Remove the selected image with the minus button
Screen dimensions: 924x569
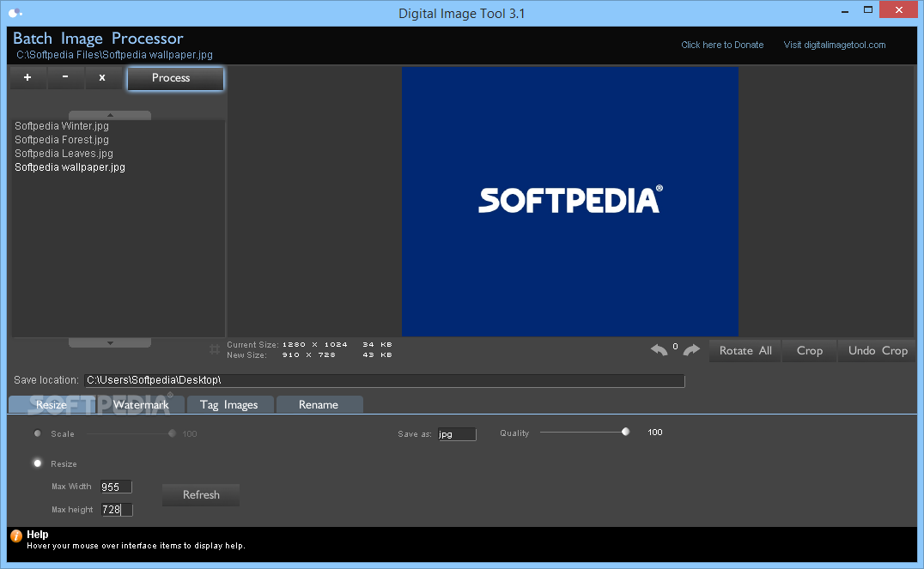(64, 78)
